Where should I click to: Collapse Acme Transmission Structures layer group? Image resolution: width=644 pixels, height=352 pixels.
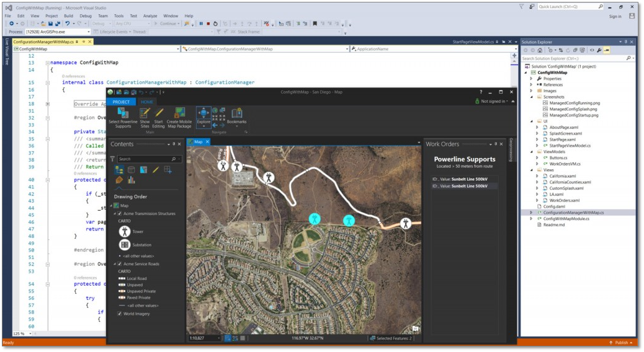115,214
